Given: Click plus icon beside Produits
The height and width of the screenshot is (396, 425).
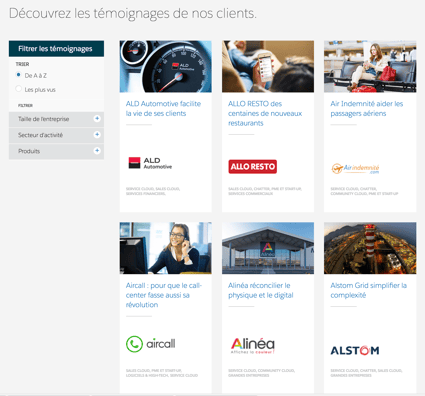Looking at the screenshot, I should click(97, 151).
